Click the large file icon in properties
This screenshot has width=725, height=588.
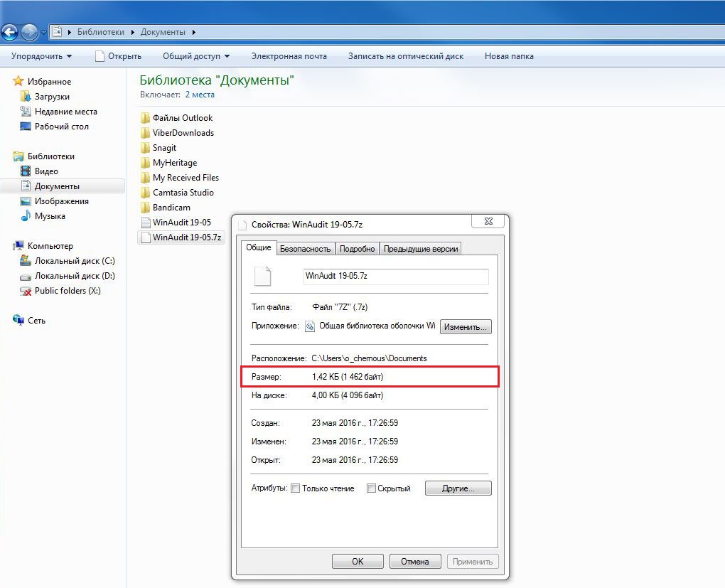pyautogui.click(x=262, y=276)
